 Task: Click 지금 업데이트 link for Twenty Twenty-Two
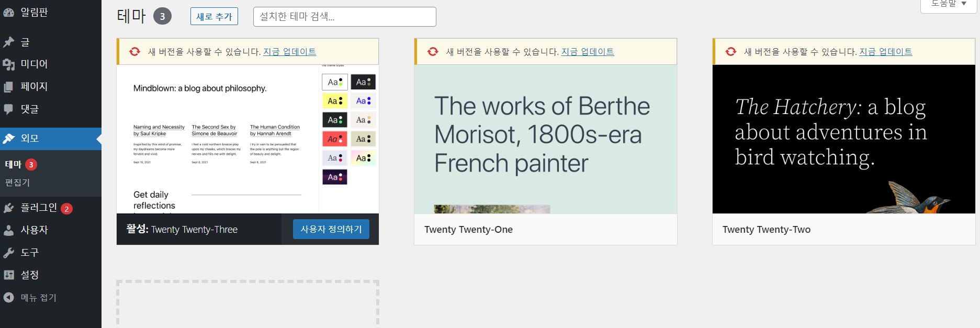(x=886, y=52)
